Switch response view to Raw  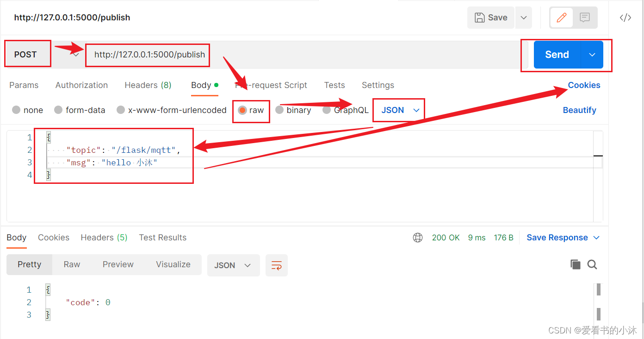click(x=72, y=264)
